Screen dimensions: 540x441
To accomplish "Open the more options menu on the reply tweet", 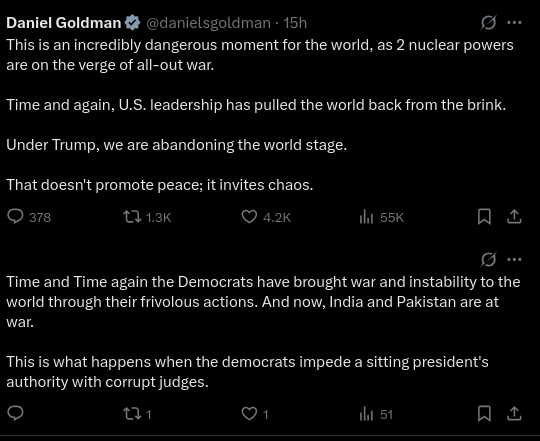I will [x=515, y=259].
